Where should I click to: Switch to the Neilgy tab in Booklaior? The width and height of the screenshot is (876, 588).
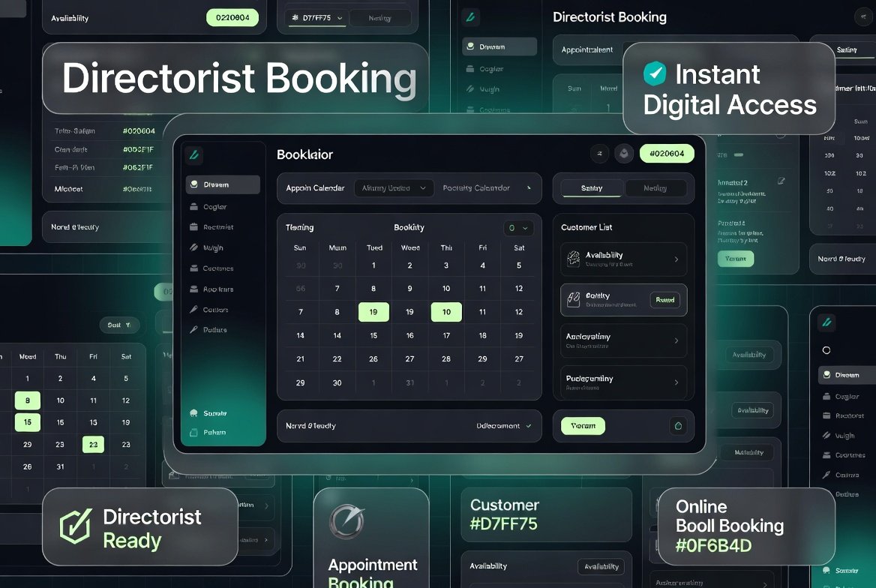point(655,188)
